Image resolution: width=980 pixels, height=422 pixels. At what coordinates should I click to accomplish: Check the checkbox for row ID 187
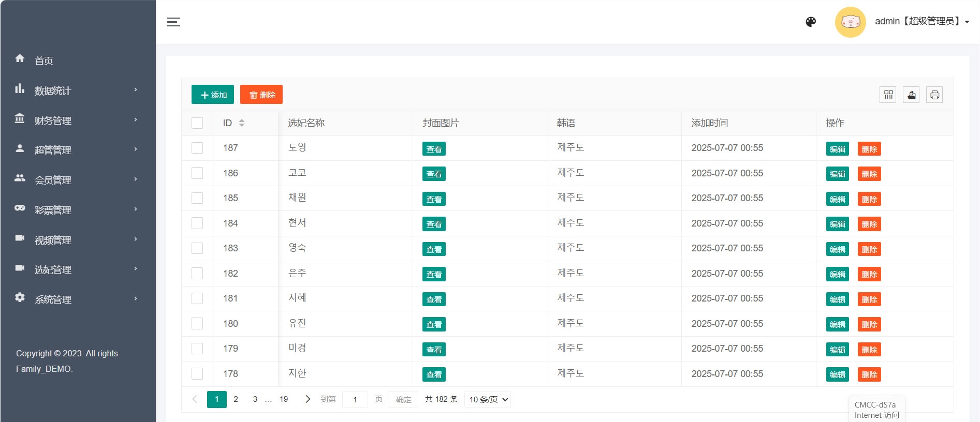coord(197,148)
